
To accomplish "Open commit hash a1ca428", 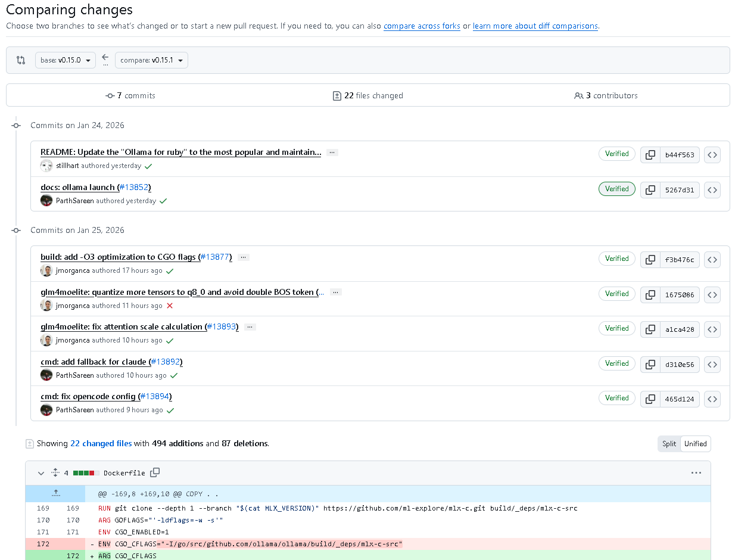I will point(680,329).
